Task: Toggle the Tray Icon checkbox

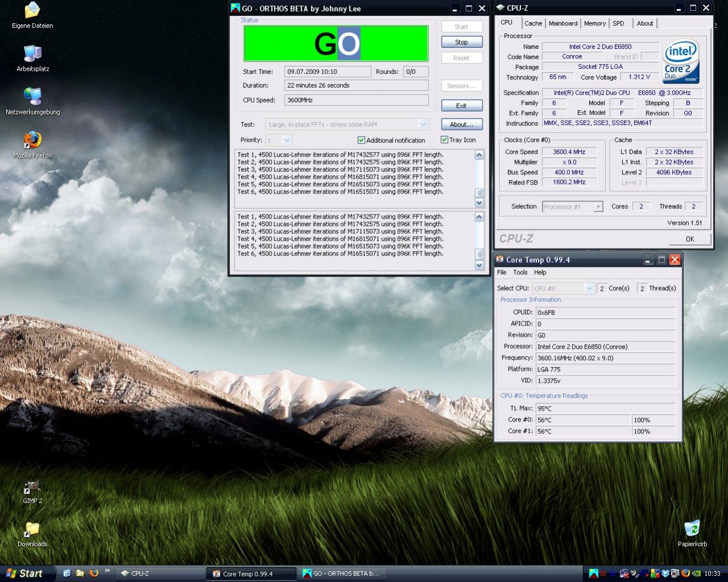Action: tap(444, 139)
